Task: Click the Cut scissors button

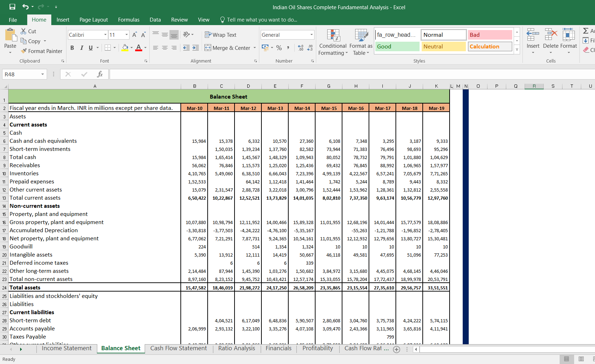Action: coord(28,31)
